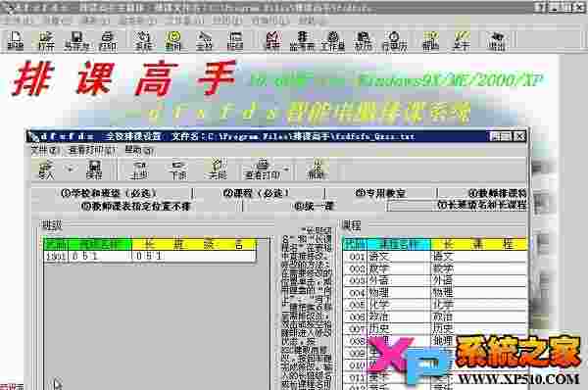
Task: Click the 导入 (Import) icon in settings window
Action: (x=46, y=170)
